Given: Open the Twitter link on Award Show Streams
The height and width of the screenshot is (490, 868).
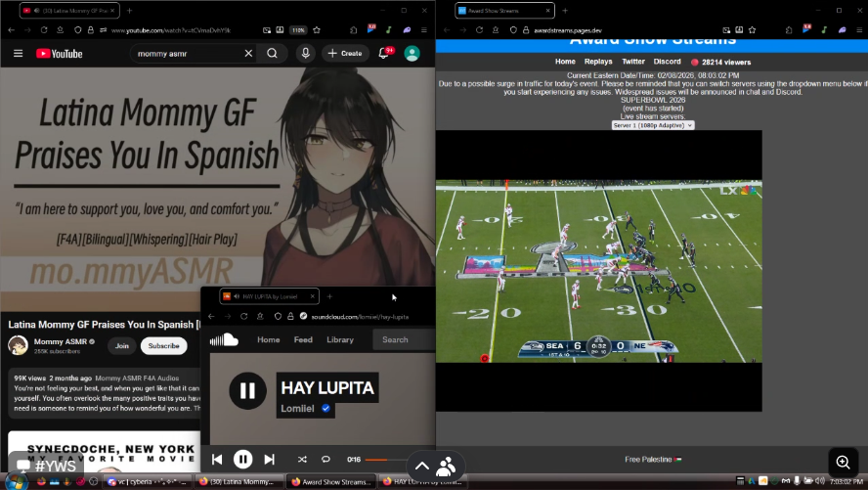Looking at the screenshot, I should tap(633, 62).
